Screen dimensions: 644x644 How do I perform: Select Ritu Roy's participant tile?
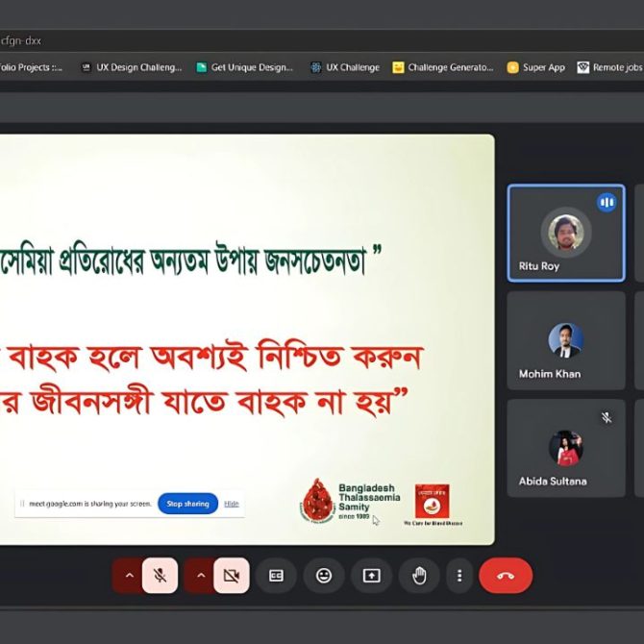click(565, 234)
